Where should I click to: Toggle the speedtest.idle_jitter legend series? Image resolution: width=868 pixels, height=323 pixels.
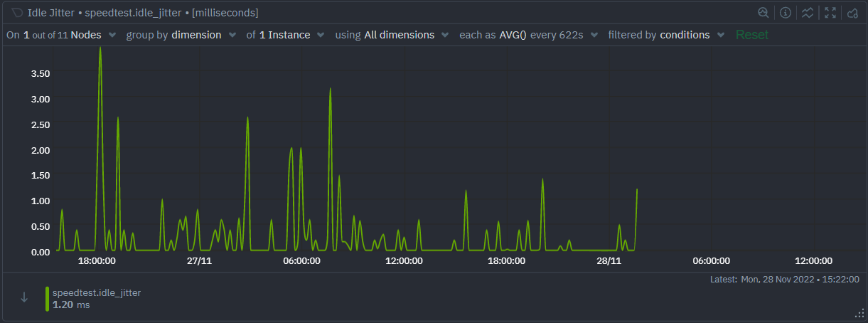click(x=101, y=292)
